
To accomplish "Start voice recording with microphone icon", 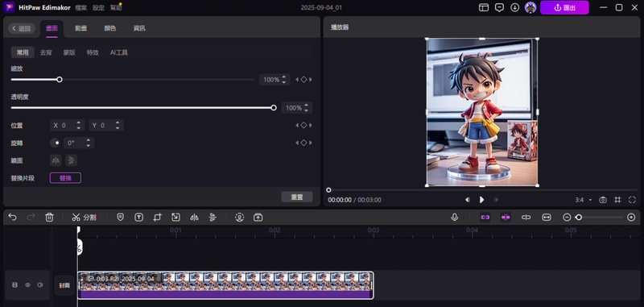I will pos(454,218).
